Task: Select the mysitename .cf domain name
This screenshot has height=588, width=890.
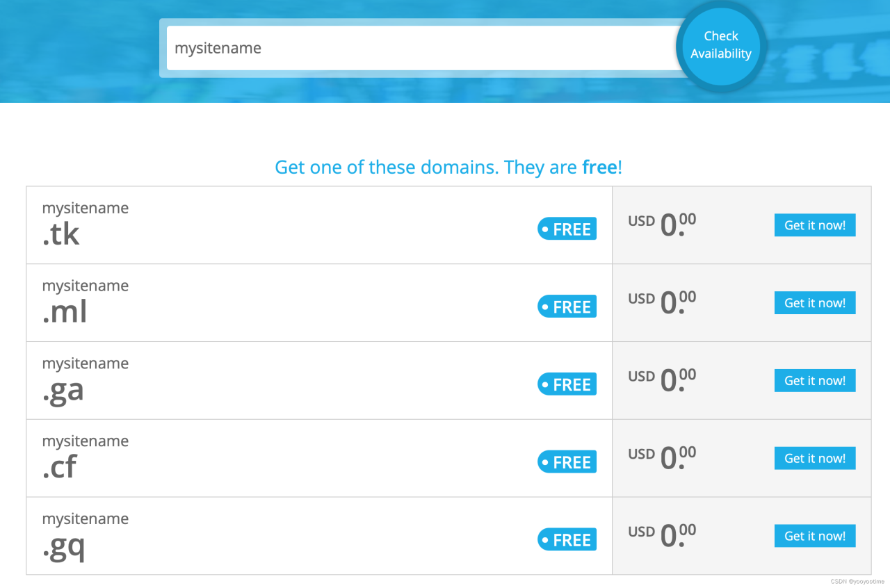Action: click(x=85, y=459)
